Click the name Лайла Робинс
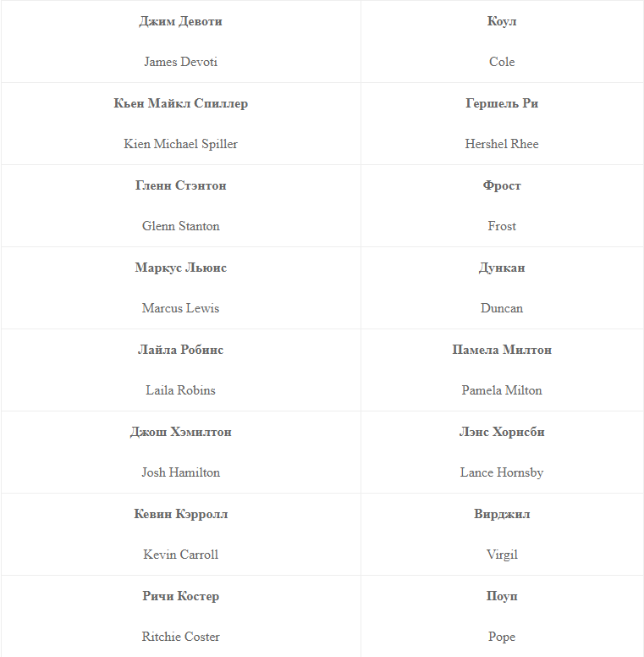Image resolution: width=644 pixels, height=657 pixels. click(x=180, y=350)
